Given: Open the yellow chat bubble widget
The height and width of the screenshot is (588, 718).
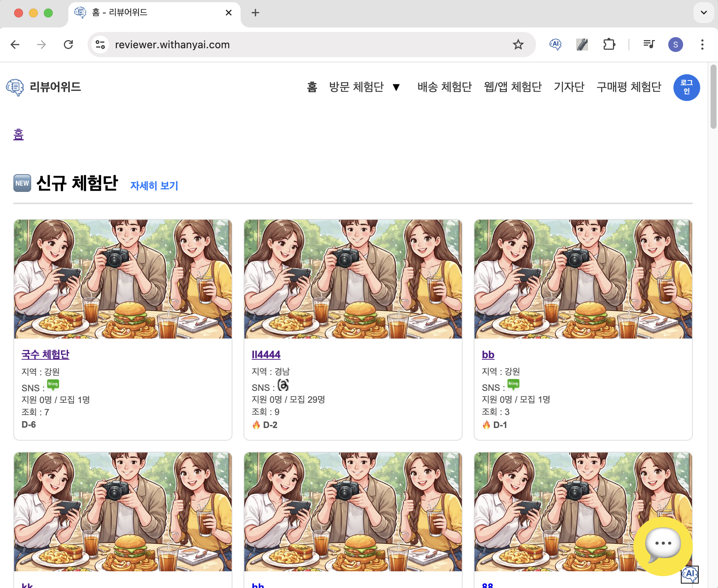Looking at the screenshot, I should (x=663, y=545).
